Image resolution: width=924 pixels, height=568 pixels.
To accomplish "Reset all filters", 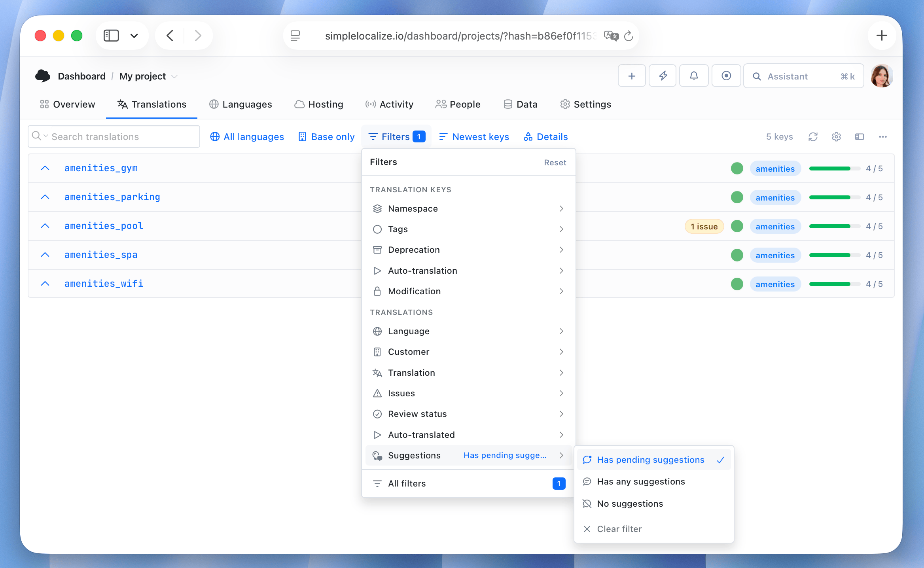I will coord(555,162).
